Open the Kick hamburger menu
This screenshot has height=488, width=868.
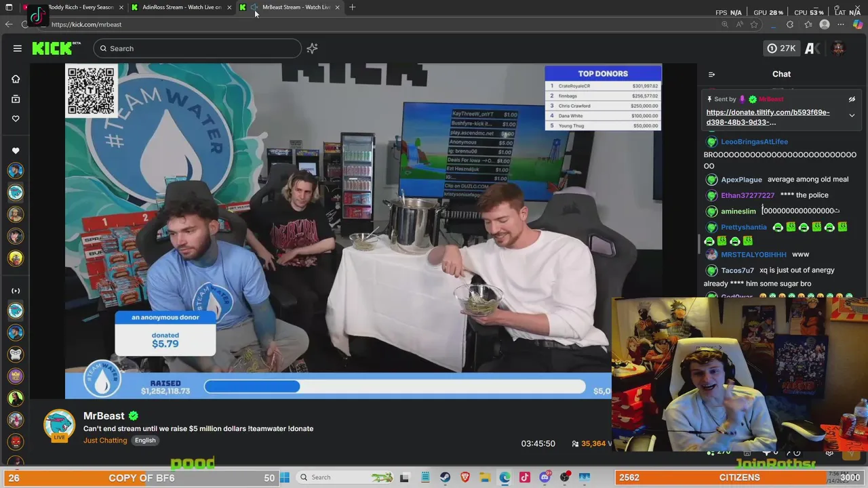[x=18, y=48]
